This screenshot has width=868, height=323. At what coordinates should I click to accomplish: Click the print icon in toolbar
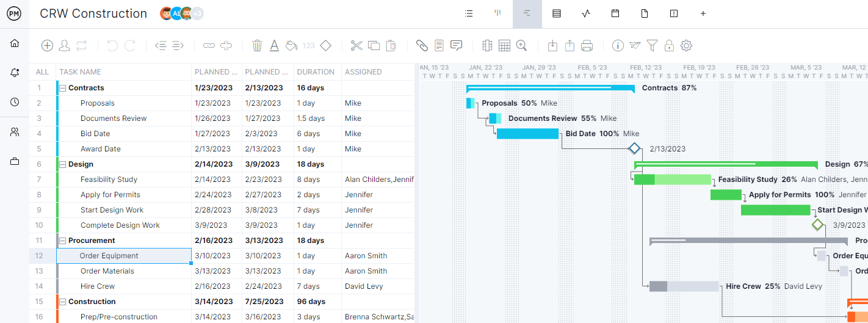click(x=587, y=46)
